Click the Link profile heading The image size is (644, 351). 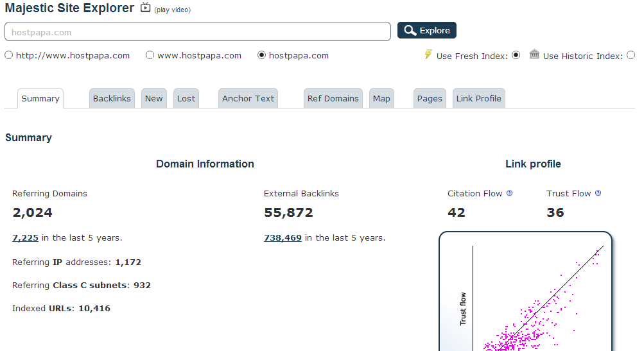click(x=533, y=164)
